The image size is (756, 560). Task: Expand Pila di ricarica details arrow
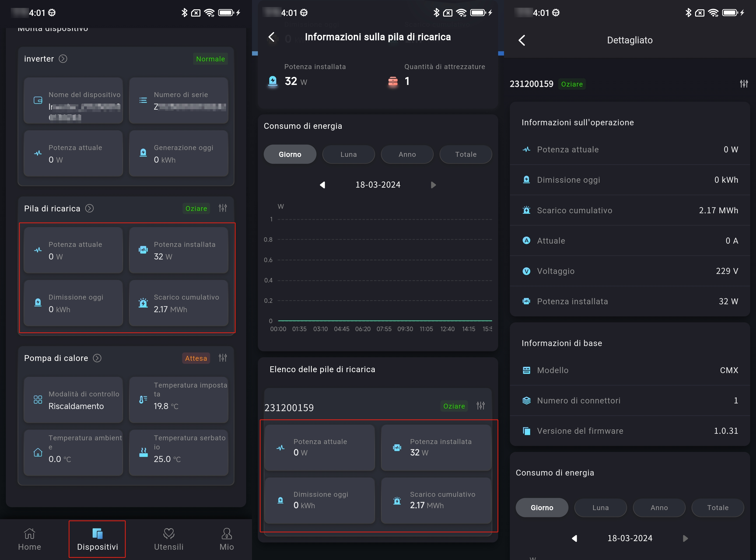90,208
